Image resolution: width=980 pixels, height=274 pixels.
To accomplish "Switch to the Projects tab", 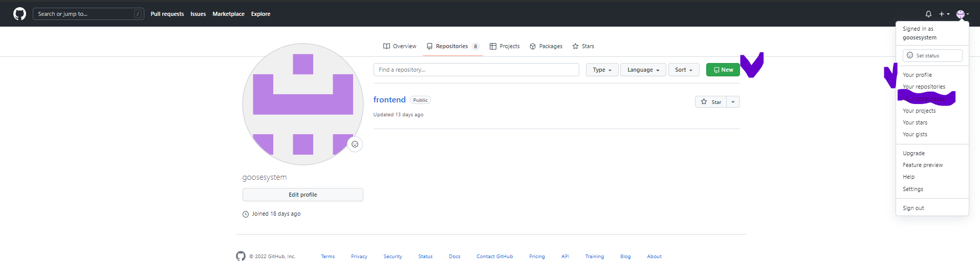I will (505, 46).
